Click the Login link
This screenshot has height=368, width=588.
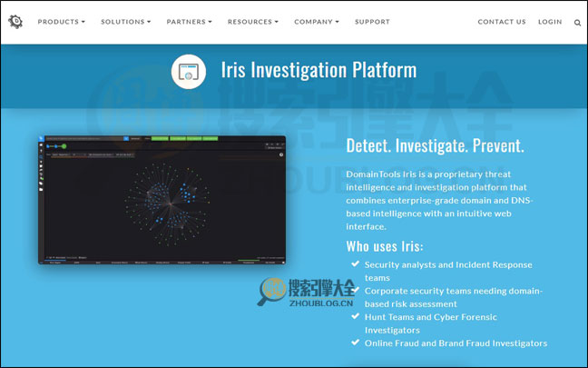click(x=550, y=22)
